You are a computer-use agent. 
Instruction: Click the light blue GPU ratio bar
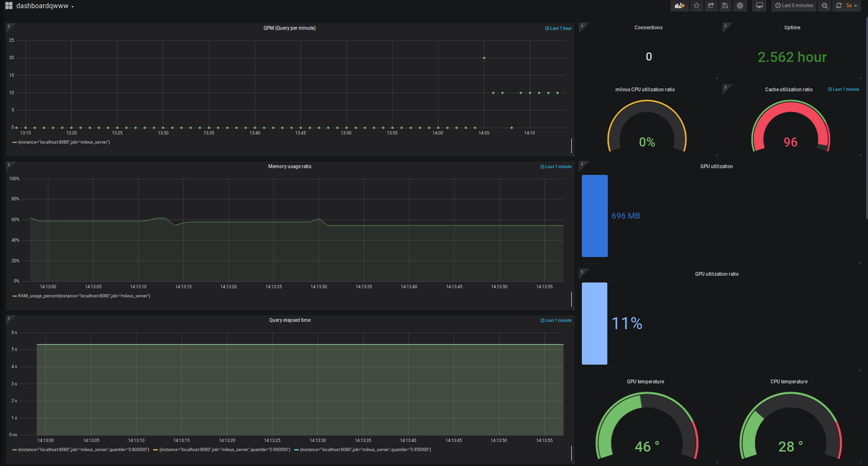click(594, 323)
